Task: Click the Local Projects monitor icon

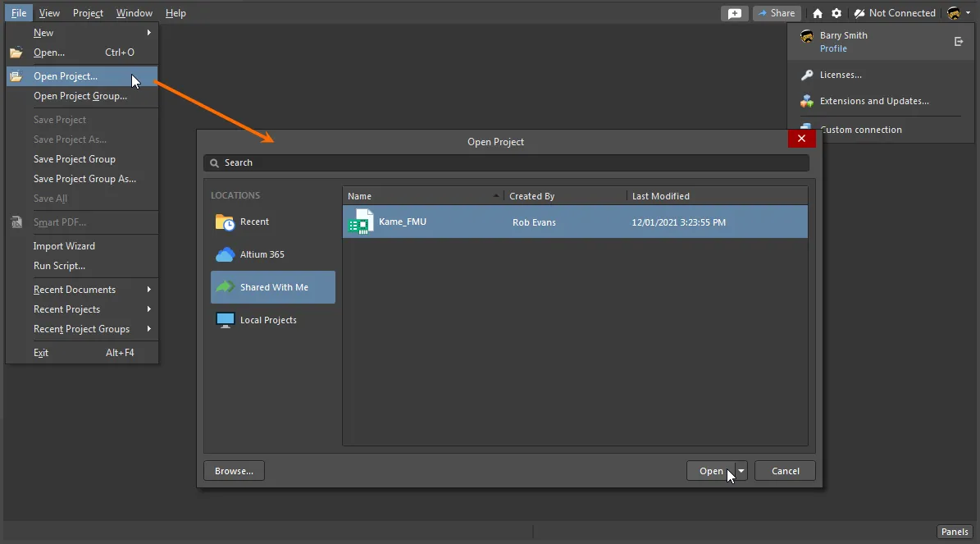Action: (225, 320)
